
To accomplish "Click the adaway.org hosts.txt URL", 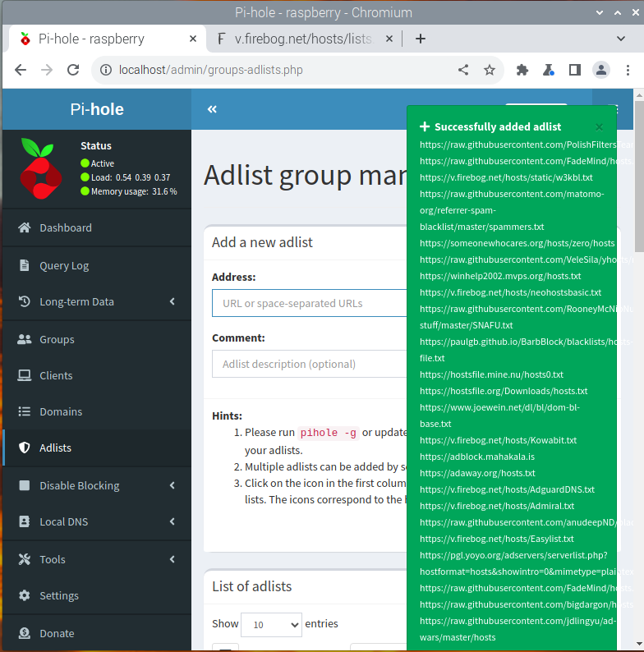I will coord(477,473).
